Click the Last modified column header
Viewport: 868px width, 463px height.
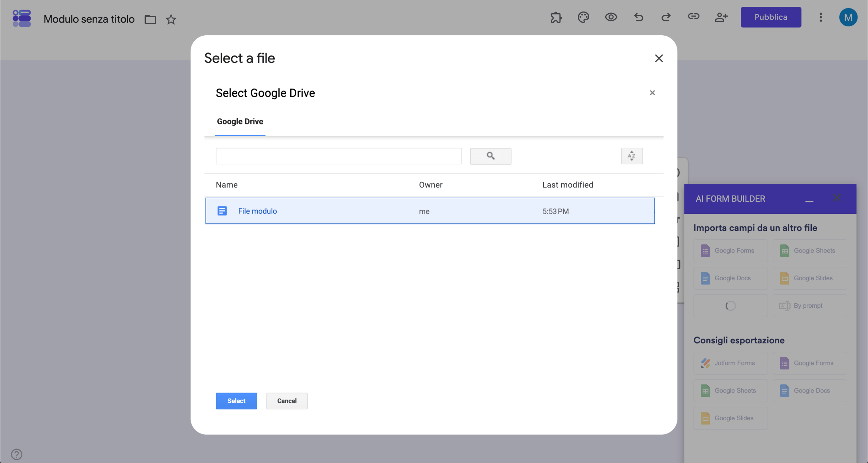[568, 185]
